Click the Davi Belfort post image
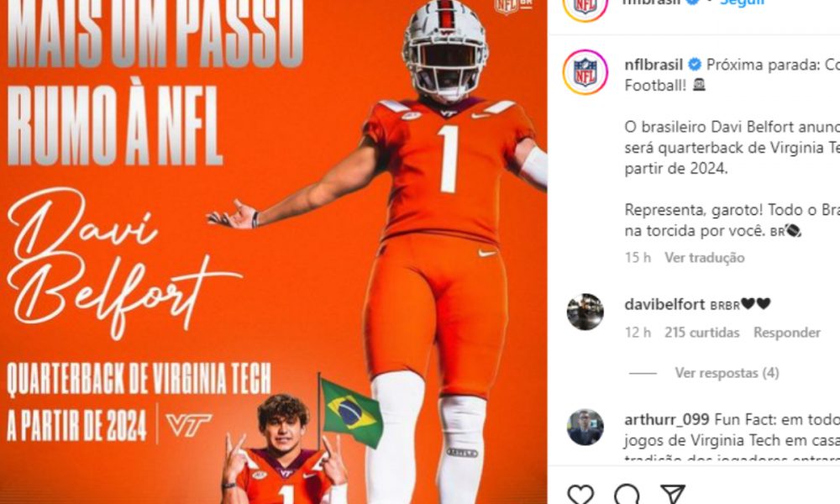The height and width of the screenshot is (504, 840). (273, 252)
